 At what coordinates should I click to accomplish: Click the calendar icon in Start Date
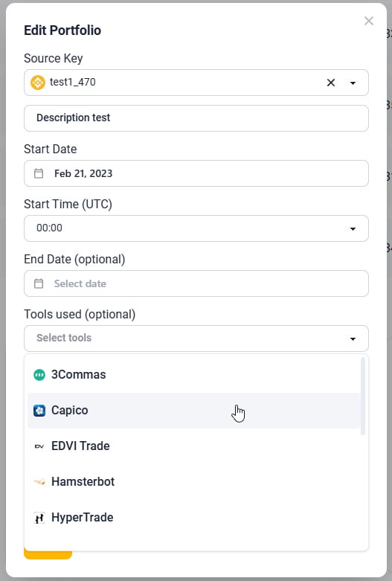(x=39, y=173)
